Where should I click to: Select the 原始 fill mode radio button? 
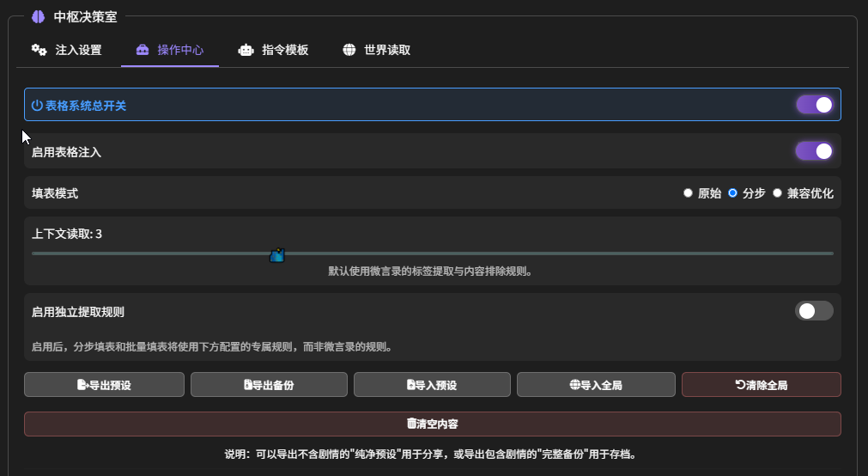tap(688, 193)
